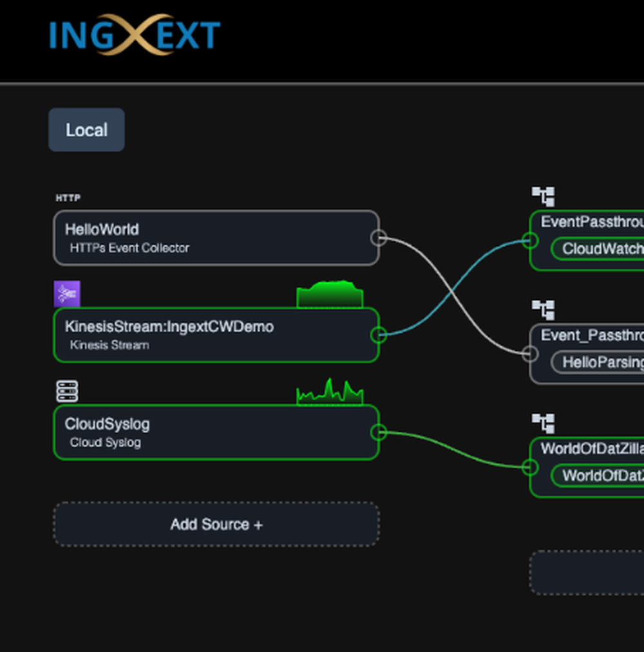Click the Ingext logo

[135, 35]
